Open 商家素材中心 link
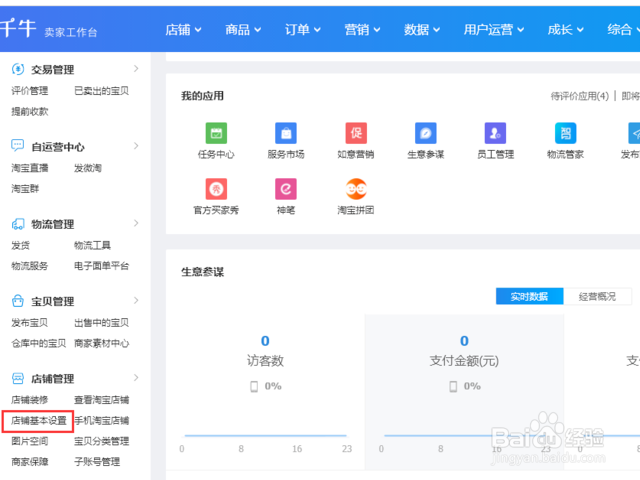640x480 pixels. click(x=101, y=343)
